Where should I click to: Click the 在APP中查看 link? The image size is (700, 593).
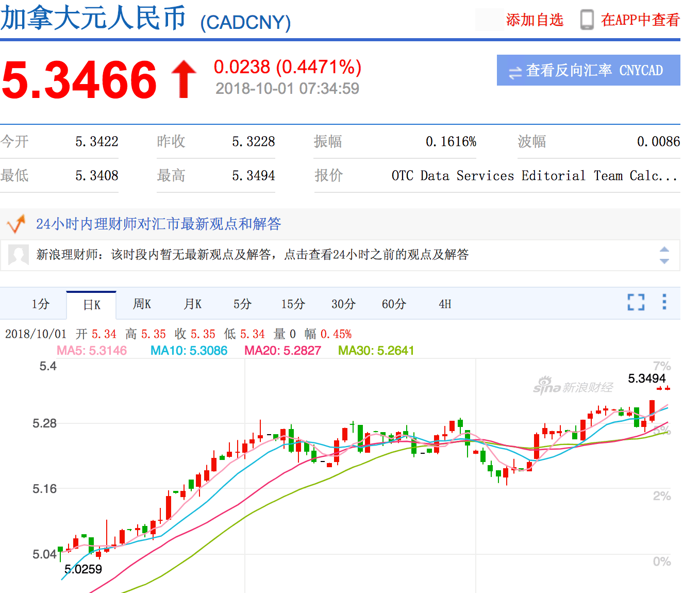pyautogui.click(x=640, y=20)
